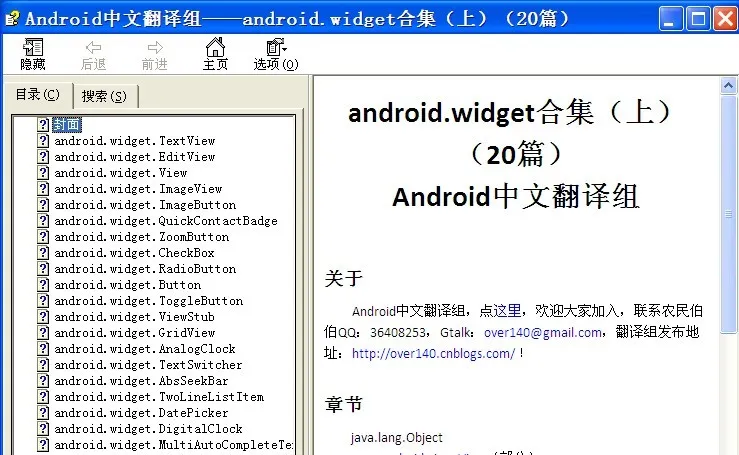The height and width of the screenshot is (455, 739).
Task: Click the page icon beside android.widget.Button
Action: (x=43, y=285)
